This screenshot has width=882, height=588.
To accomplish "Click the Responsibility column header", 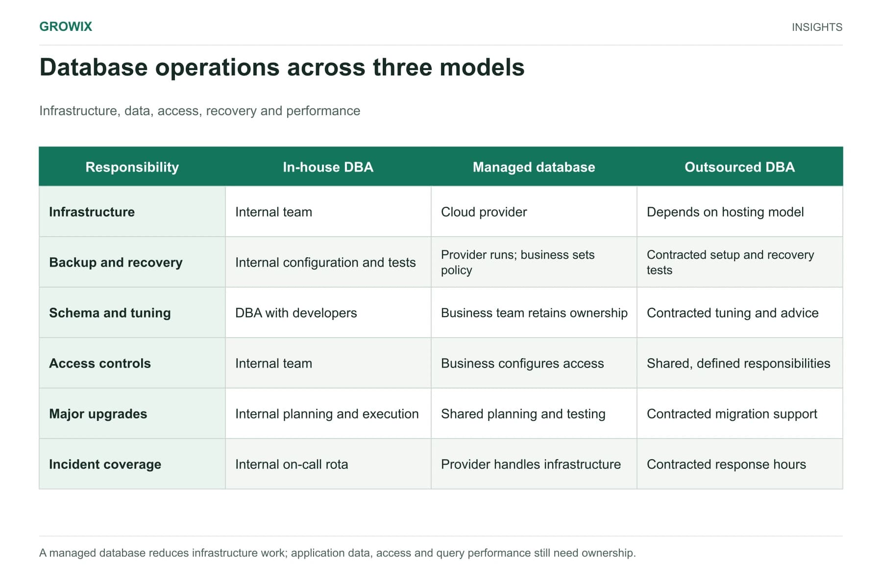I will tap(132, 167).
